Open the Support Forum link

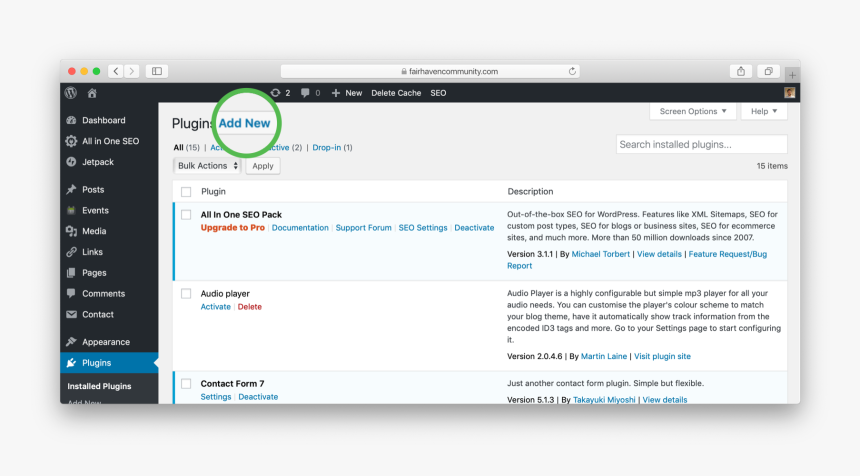click(364, 228)
